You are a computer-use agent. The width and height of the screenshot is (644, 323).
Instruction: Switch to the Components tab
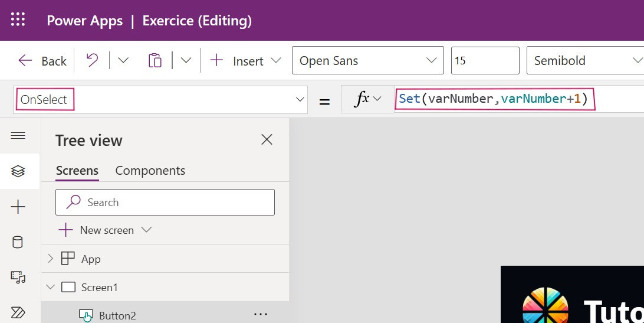click(150, 171)
